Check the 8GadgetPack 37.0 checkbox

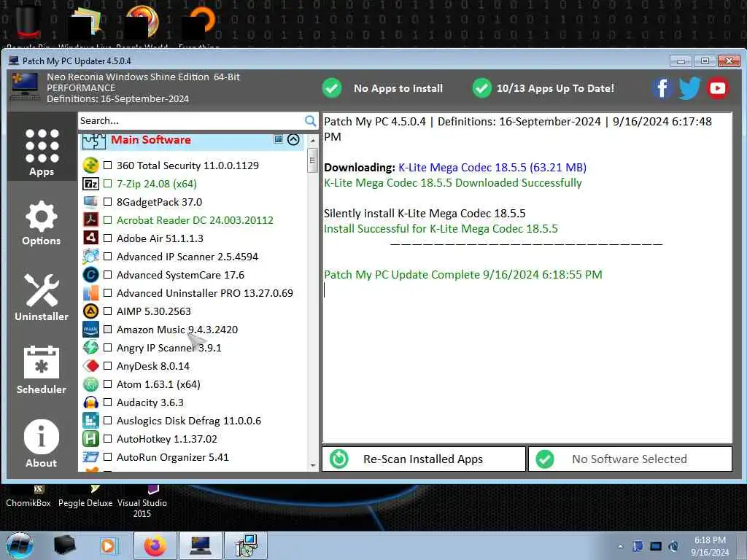tap(108, 202)
